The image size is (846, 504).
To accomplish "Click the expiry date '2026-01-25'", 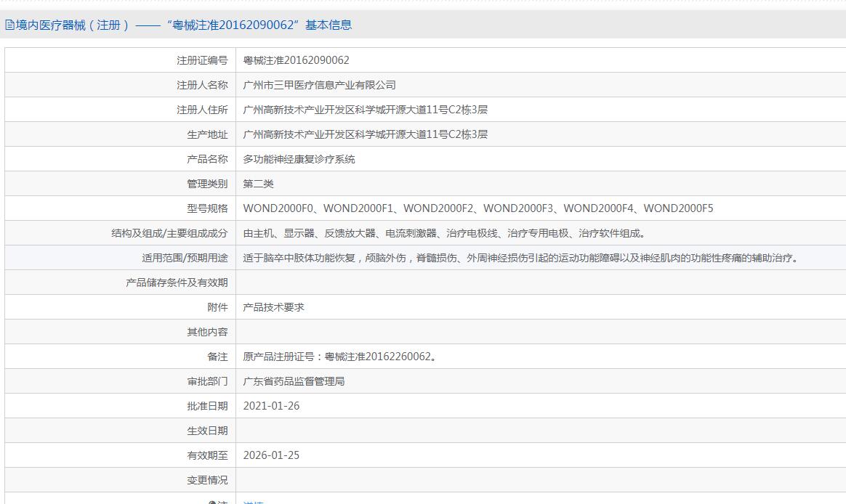I will point(271,455).
